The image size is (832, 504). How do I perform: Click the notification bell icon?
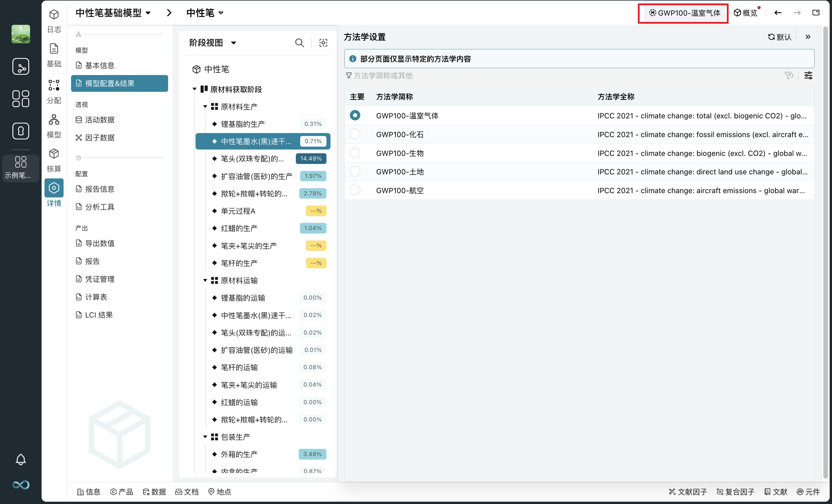click(x=21, y=459)
